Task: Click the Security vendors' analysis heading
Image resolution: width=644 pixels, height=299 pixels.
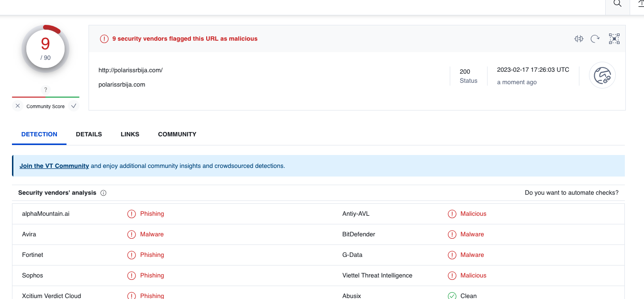Action: [57, 193]
